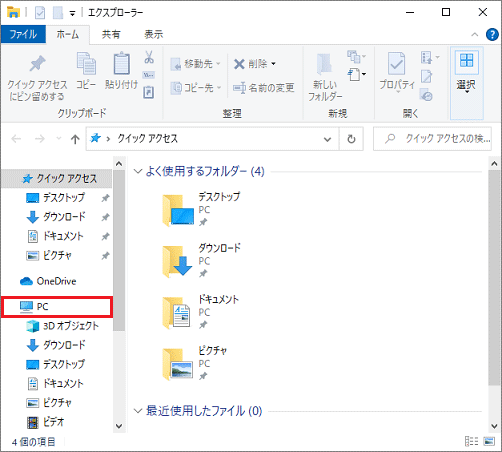Collapse 最近使用したファイル group

[138, 411]
